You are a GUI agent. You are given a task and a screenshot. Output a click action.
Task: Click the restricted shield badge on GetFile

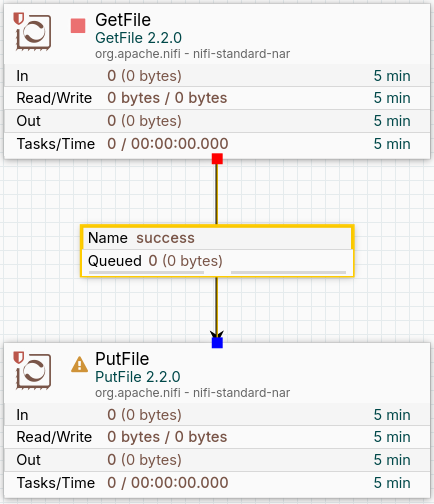(19, 18)
